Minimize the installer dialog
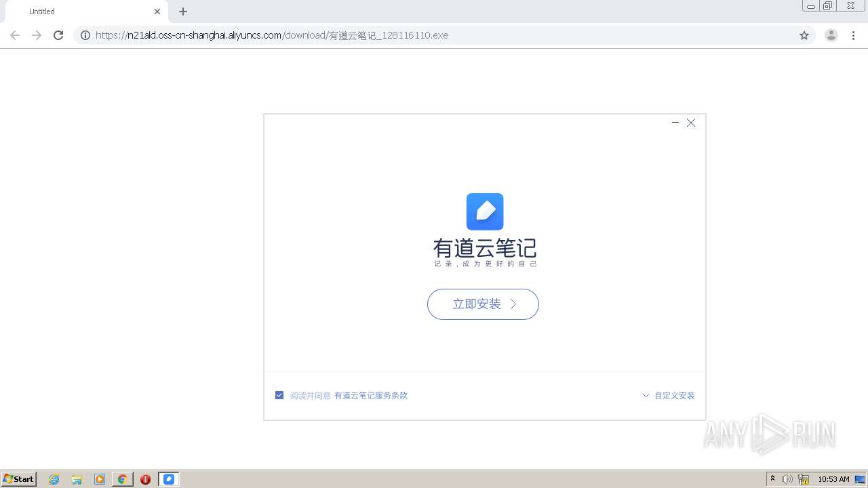This screenshot has height=488, width=868. click(675, 123)
